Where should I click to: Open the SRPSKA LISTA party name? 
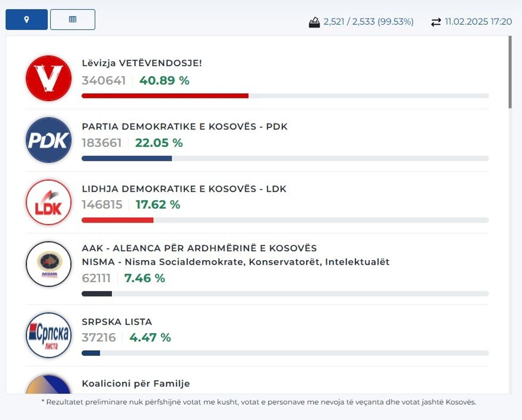pos(117,322)
